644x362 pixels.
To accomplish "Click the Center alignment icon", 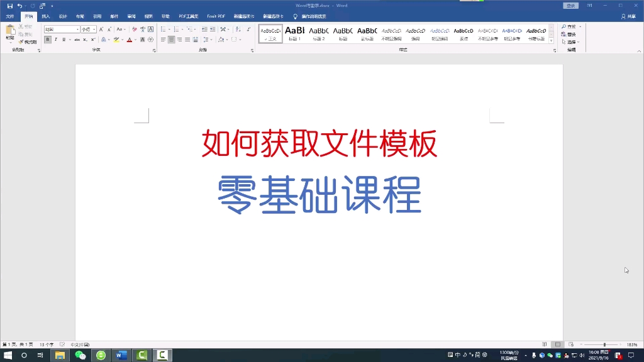I will 171,39.
